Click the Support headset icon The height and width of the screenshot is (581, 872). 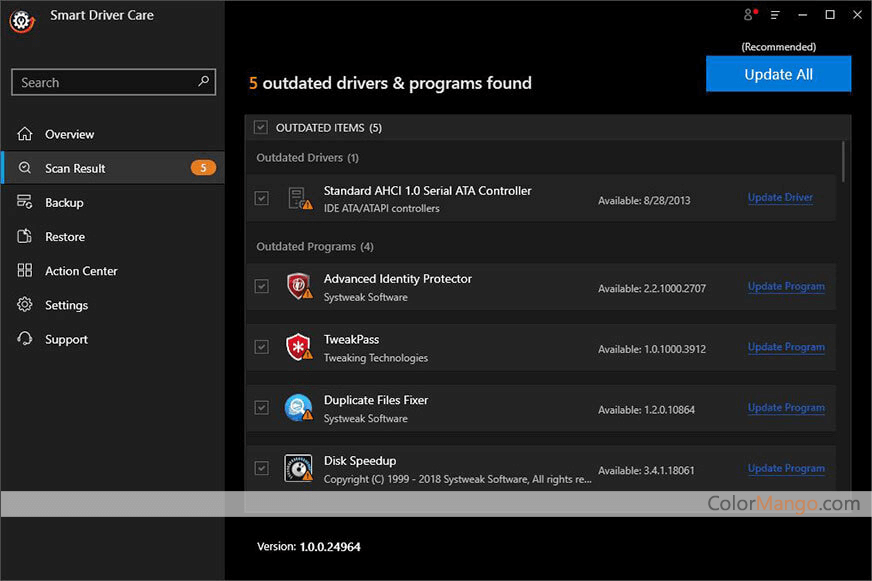click(24, 339)
